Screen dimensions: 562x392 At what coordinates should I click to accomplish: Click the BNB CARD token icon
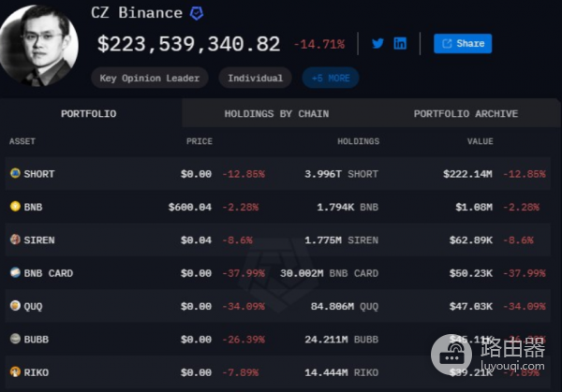coord(15,273)
